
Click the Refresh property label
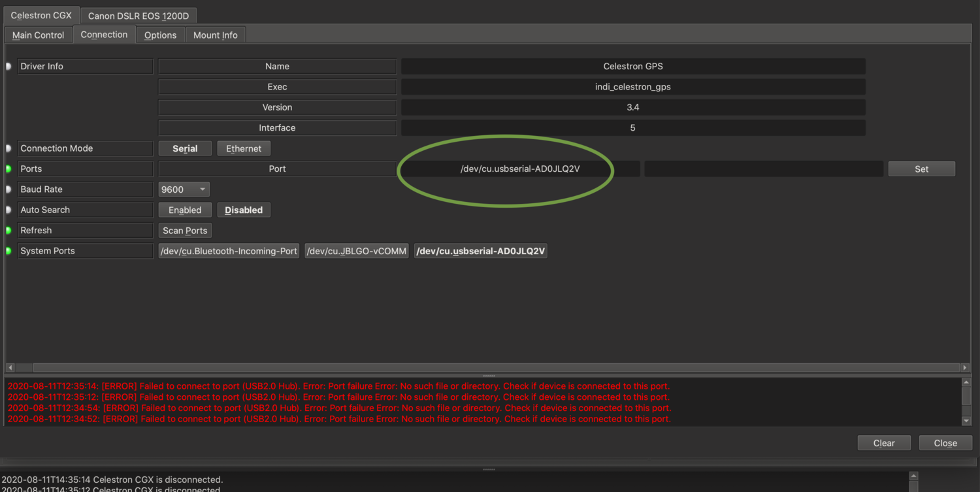[x=86, y=231]
